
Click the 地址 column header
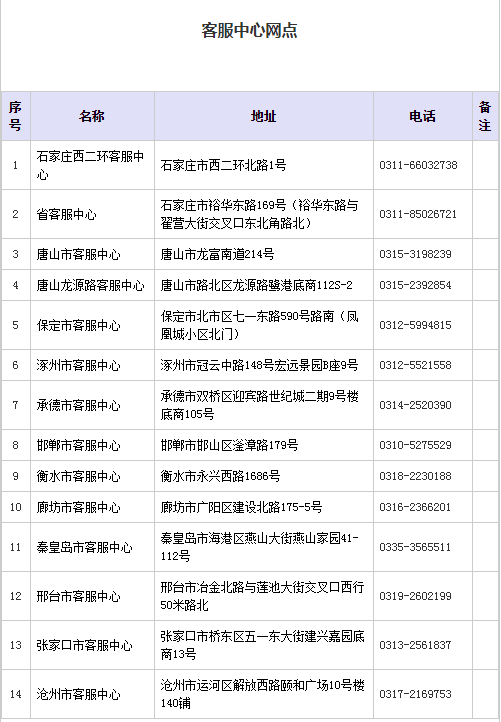[263, 116]
